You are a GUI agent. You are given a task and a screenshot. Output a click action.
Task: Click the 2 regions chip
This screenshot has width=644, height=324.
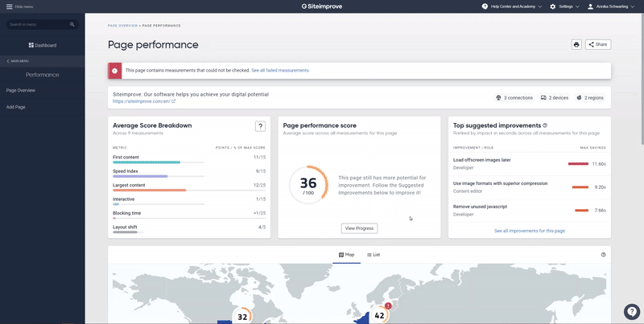[x=590, y=97]
